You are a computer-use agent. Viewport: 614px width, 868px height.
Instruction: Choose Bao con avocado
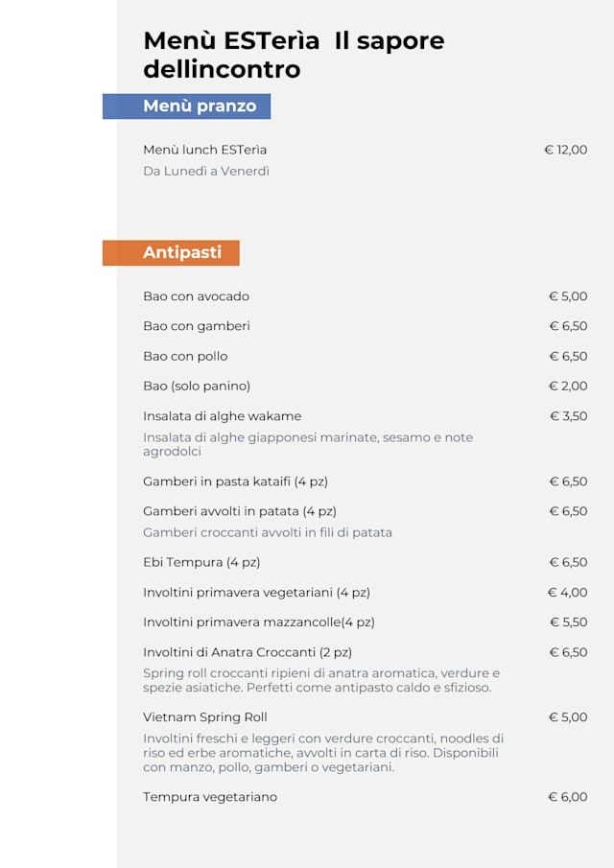(x=196, y=296)
